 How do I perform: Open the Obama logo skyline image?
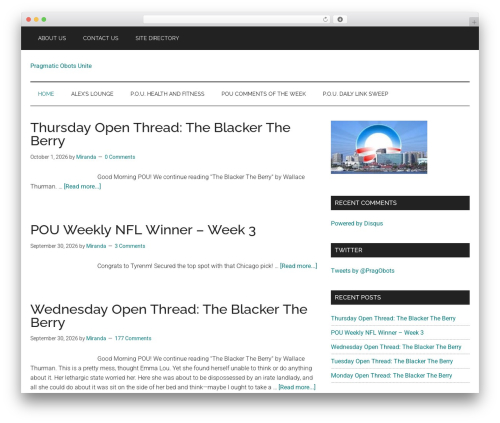click(379, 147)
